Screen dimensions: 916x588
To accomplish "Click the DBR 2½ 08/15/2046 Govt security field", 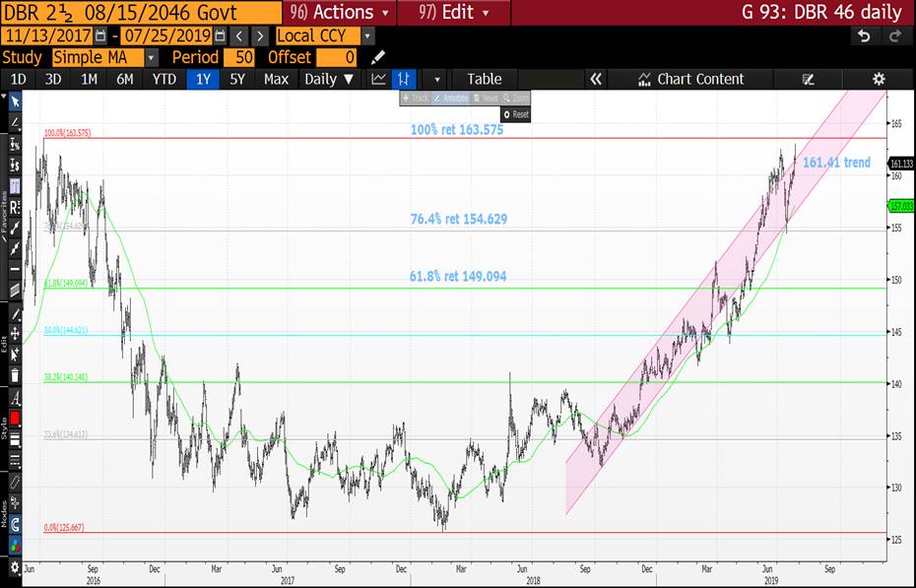I will pyautogui.click(x=140, y=12).
